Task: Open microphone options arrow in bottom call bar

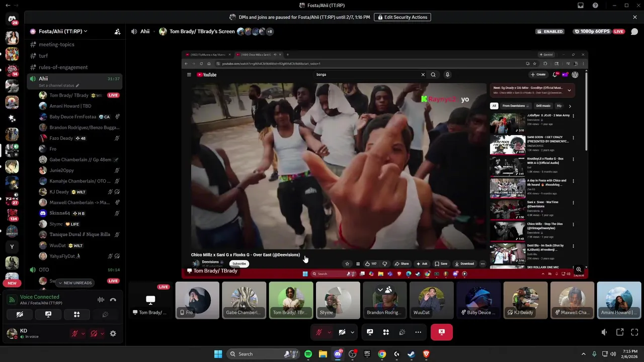Action: (x=329, y=332)
